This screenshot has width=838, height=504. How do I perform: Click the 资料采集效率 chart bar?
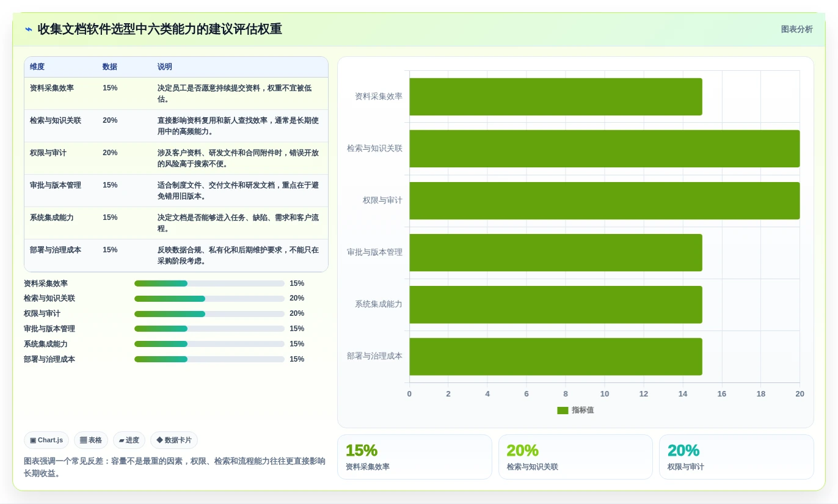pos(556,97)
